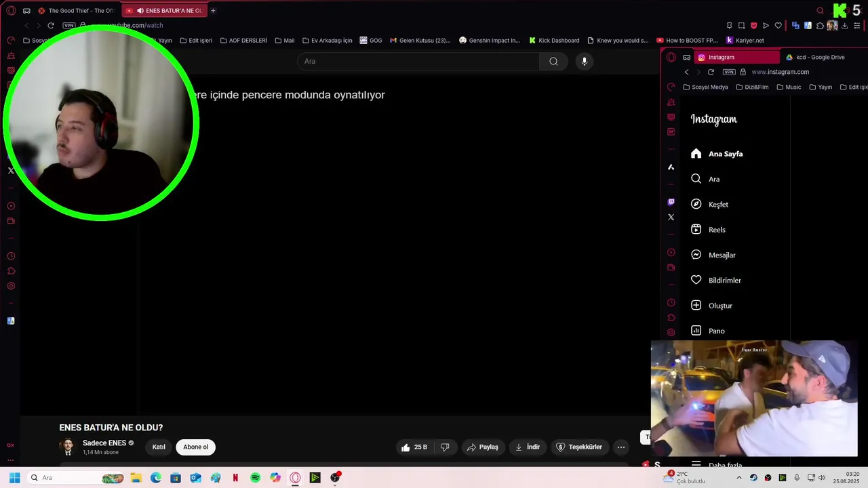Open Instagram Pano dashboard
Screen dimensions: 868x488
[x=707, y=331]
